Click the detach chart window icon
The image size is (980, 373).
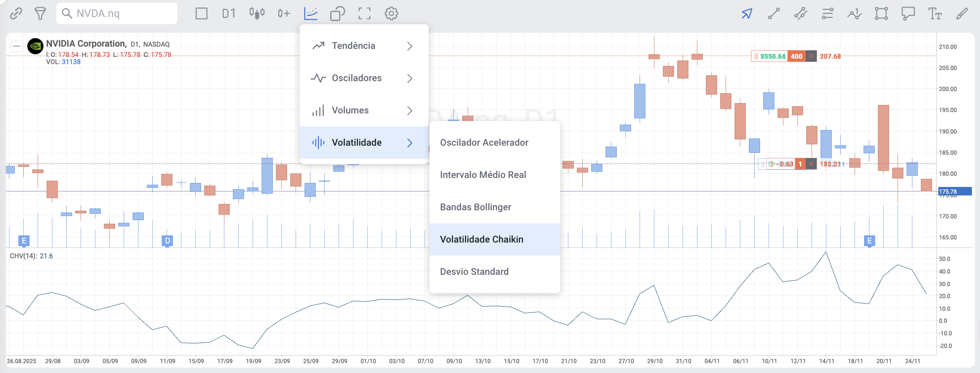[337, 13]
